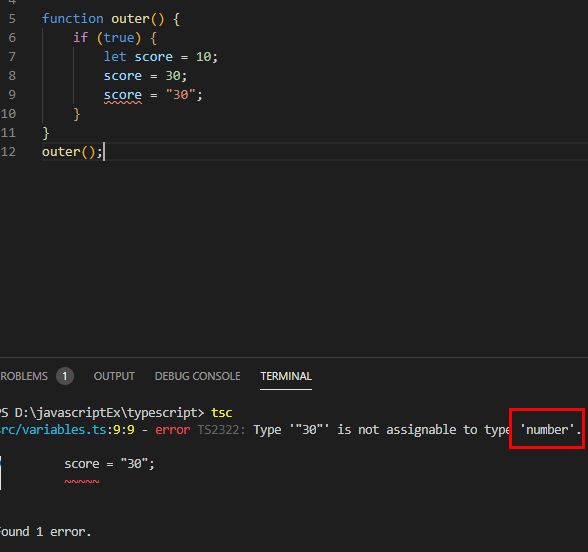Click line number 12 in the gutter
Viewport: 588px width, 552px height.
click(x=8, y=152)
